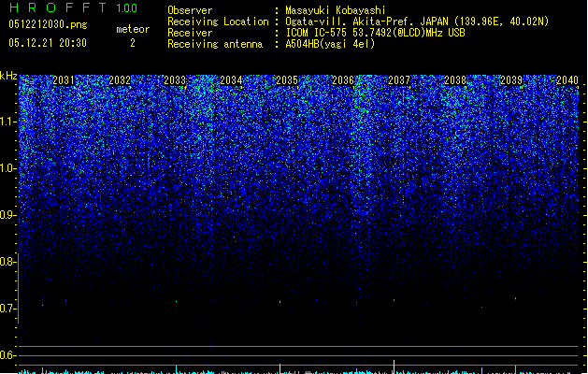
Task: Click antenna text A504HB(yagi 4el)
Action: click(x=330, y=44)
